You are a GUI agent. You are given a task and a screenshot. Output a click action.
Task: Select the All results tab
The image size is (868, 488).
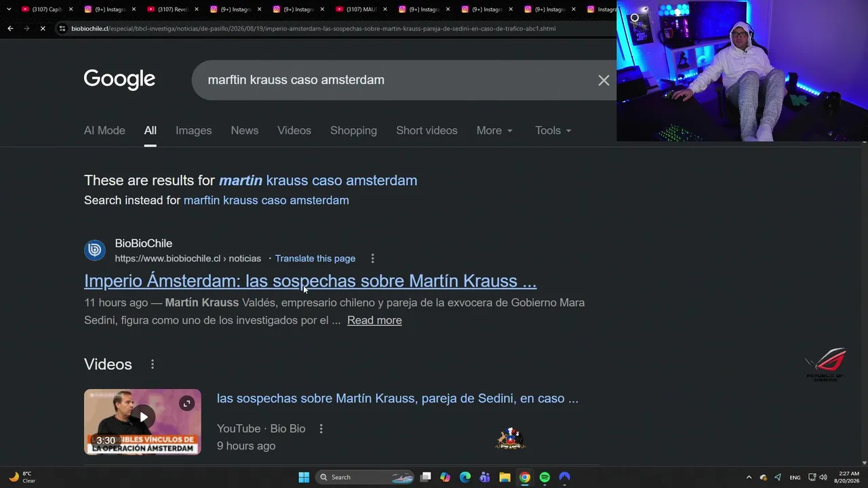tap(151, 131)
